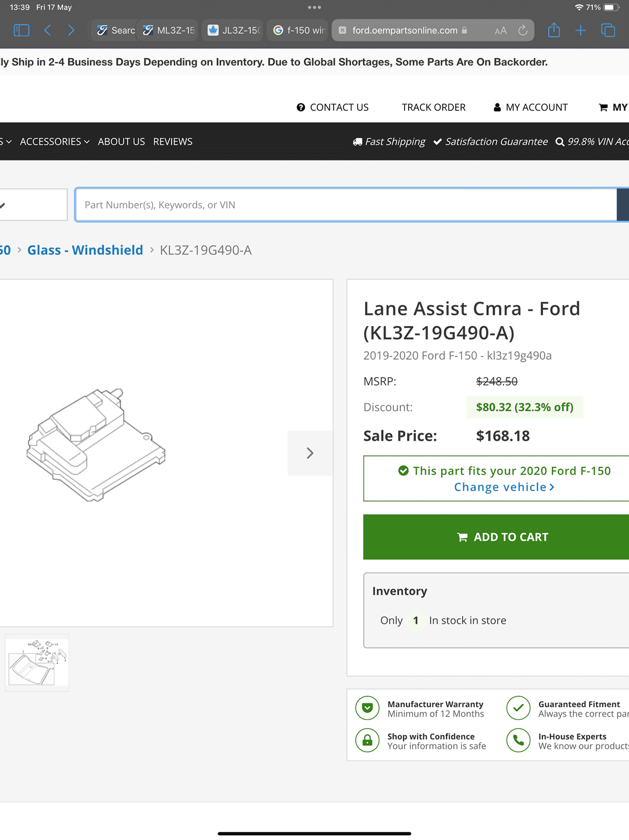Open the Glass - Windshield breadcrumb link

pyautogui.click(x=85, y=250)
